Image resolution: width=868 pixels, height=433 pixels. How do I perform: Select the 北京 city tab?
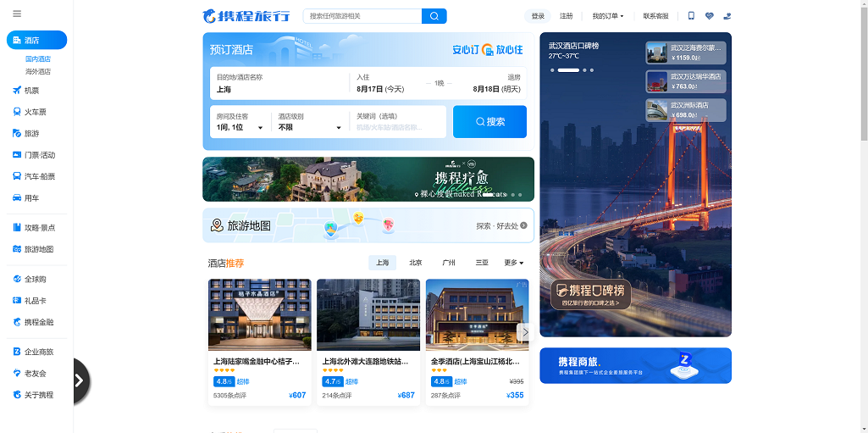[416, 263]
